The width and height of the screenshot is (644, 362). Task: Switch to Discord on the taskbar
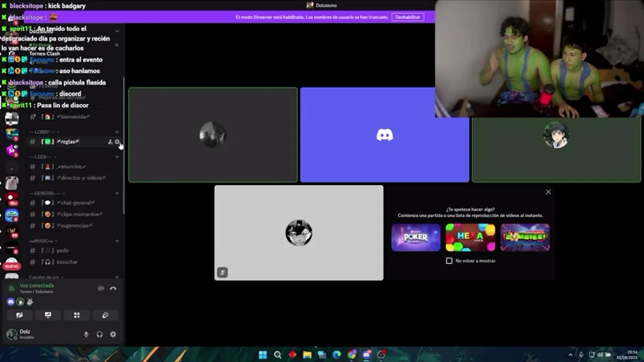pyautogui.click(x=366, y=355)
